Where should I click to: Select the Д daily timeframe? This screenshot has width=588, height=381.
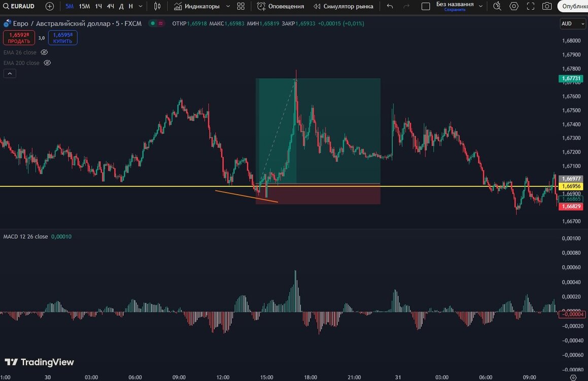point(121,6)
